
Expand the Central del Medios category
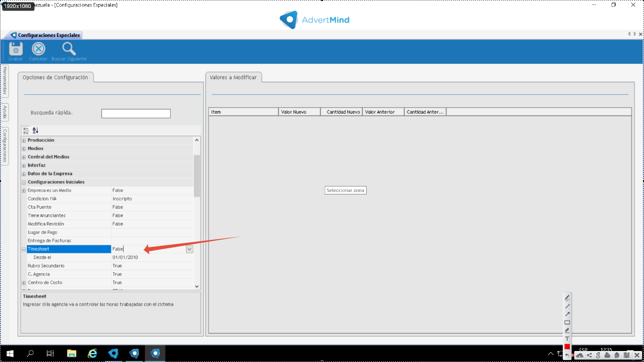(23, 157)
